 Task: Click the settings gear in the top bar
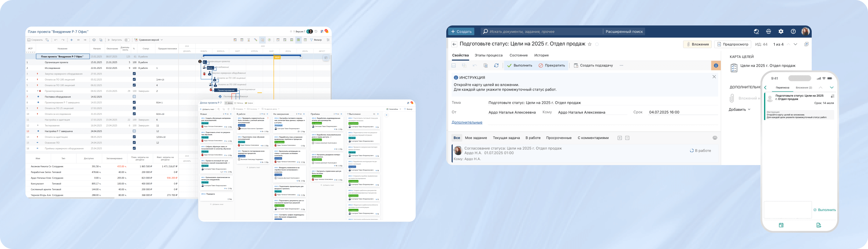[x=781, y=31]
